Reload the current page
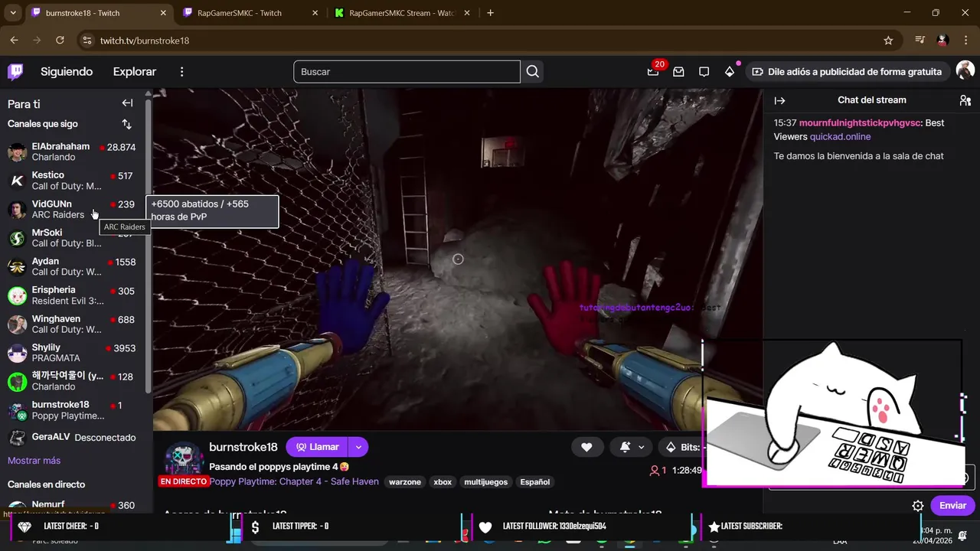This screenshot has width=980, height=551. pyautogui.click(x=60, y=41)
